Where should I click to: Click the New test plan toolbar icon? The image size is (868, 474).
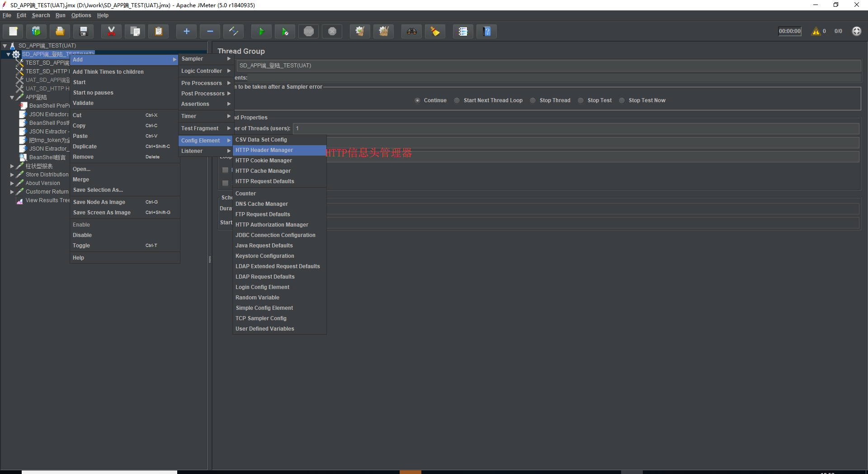13,31
